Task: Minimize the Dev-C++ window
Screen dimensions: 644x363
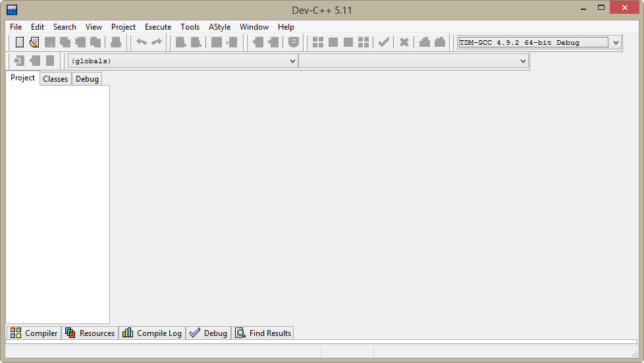Action: point(583,8)
